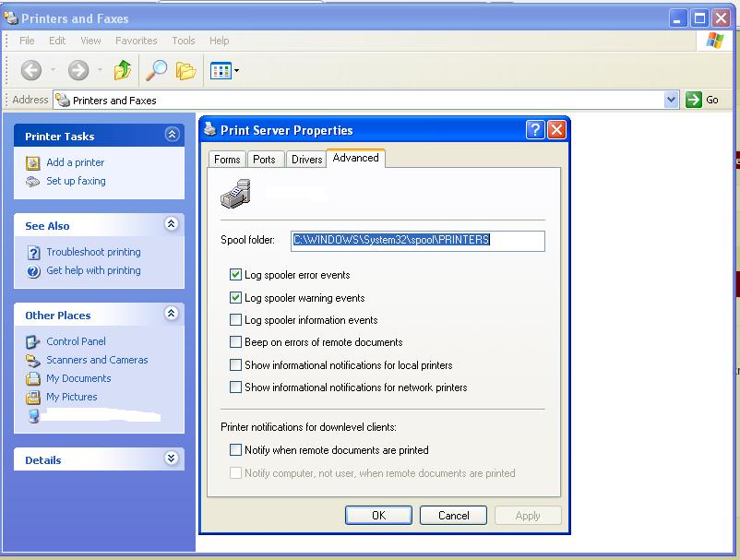Collapse the See Also panel

pos(172,223)
